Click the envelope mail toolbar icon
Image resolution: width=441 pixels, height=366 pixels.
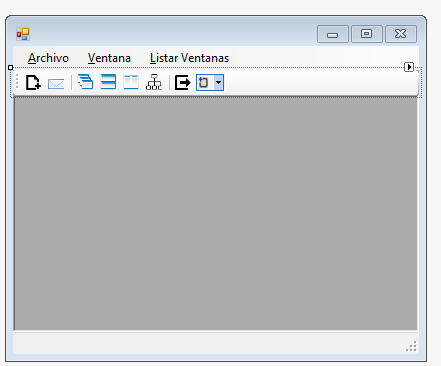coord(56,83)
